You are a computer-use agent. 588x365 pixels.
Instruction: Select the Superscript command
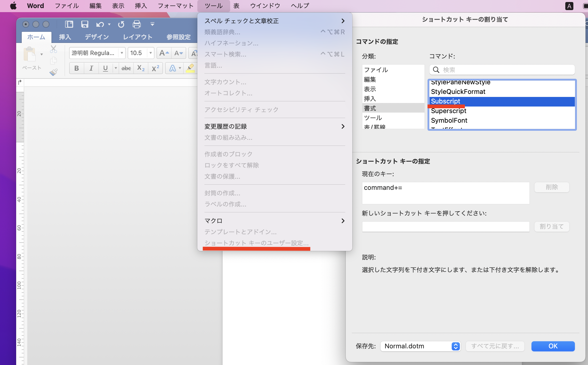coord(502,111)
